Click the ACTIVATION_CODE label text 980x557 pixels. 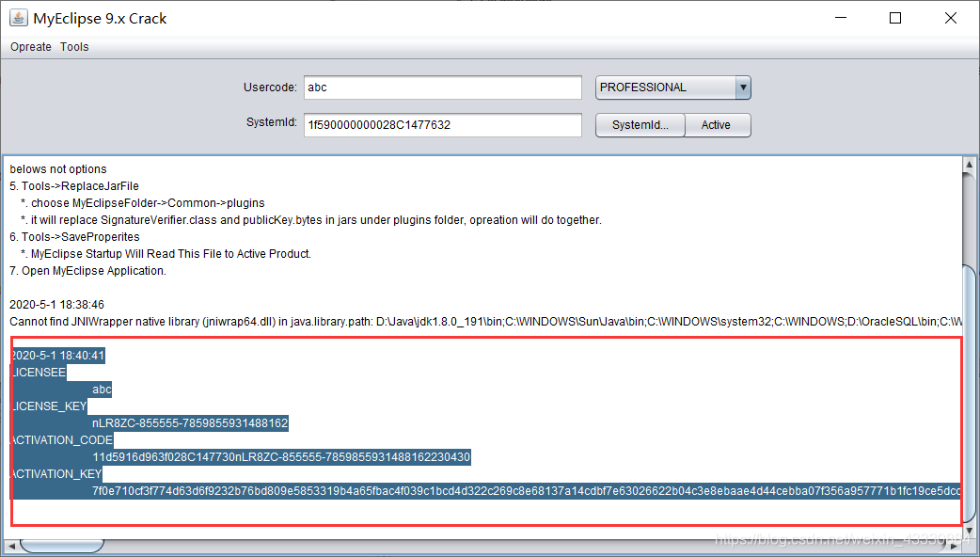[62, 440]
